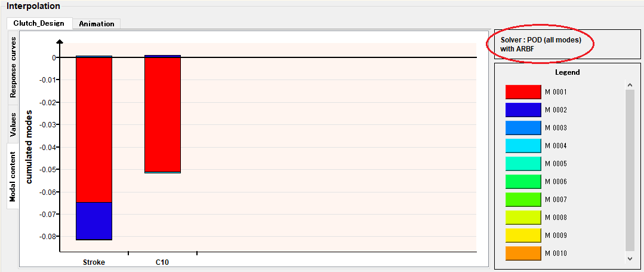Choose the yellow-green M 0008 swatch

tap(523, 218)
